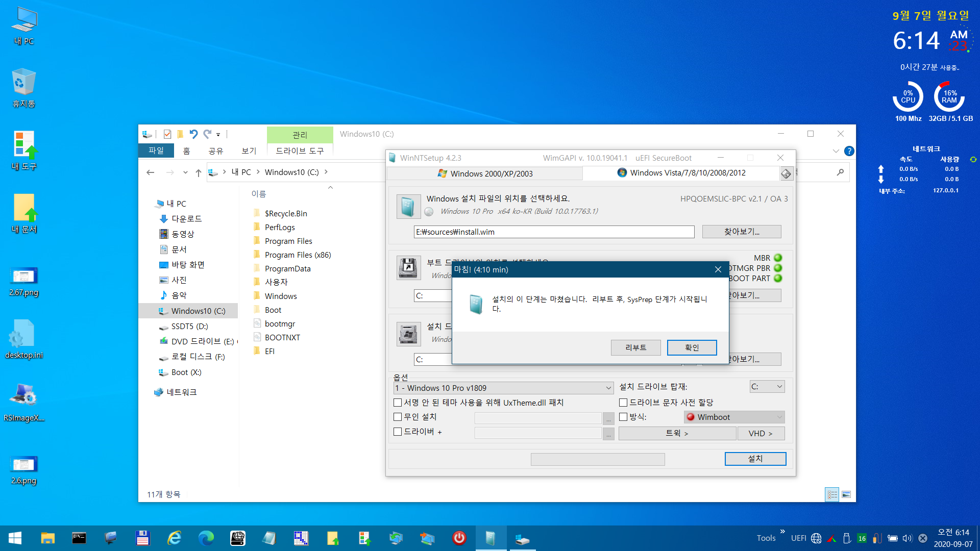Click the floppy disk save taskbar icon
The width and height of the screenshot is (980, 551).
(x=142, y=538)
